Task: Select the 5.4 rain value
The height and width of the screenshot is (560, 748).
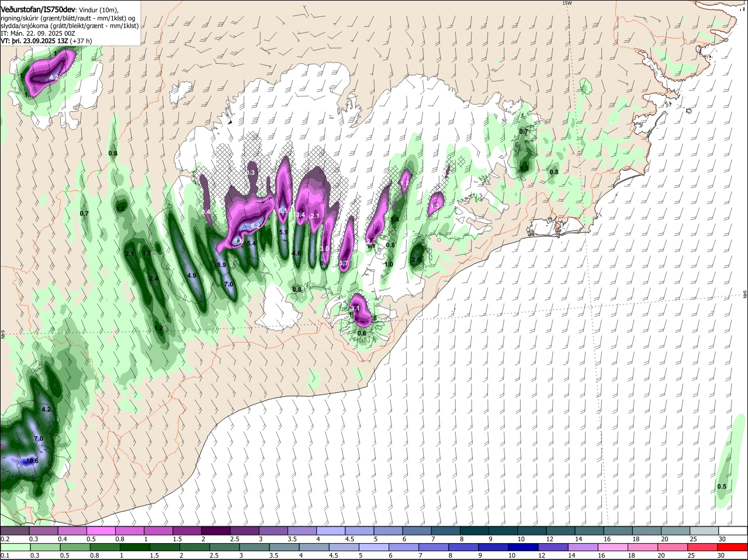Action: (x=252, y=243)
